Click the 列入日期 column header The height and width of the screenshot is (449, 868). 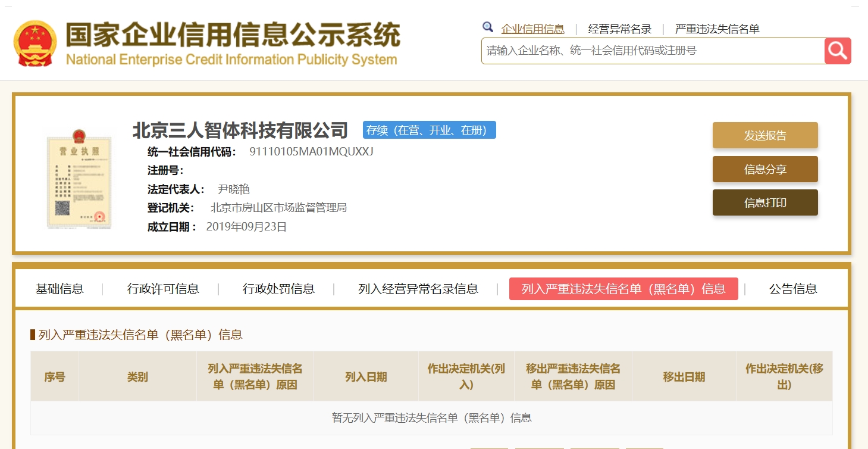[366, 376]
